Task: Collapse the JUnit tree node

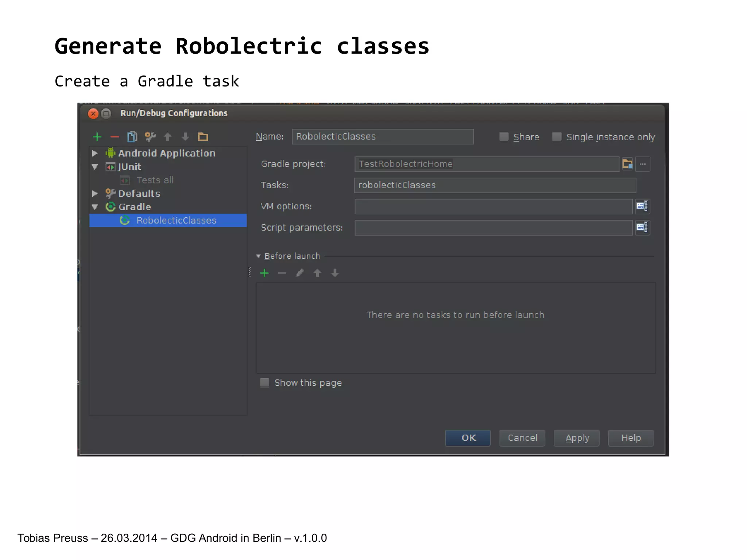Action: coord(95,167)
